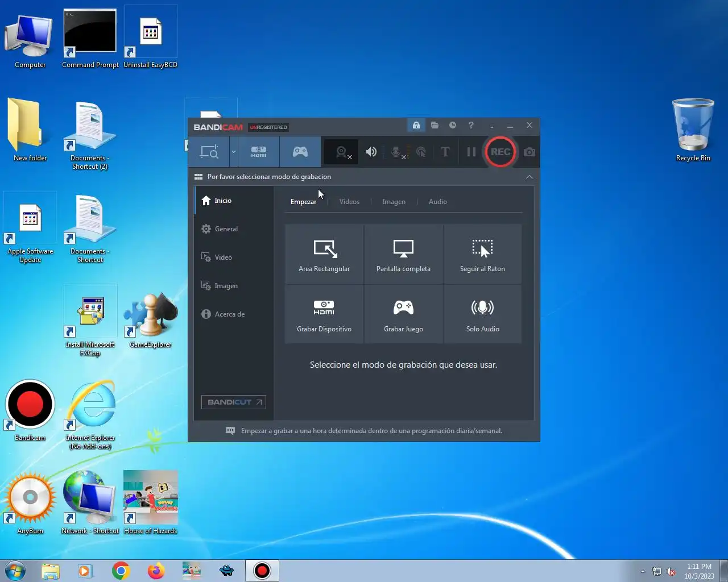Click the muted volume tray icon
Viewport: 728px width, 582px height.
671,571
